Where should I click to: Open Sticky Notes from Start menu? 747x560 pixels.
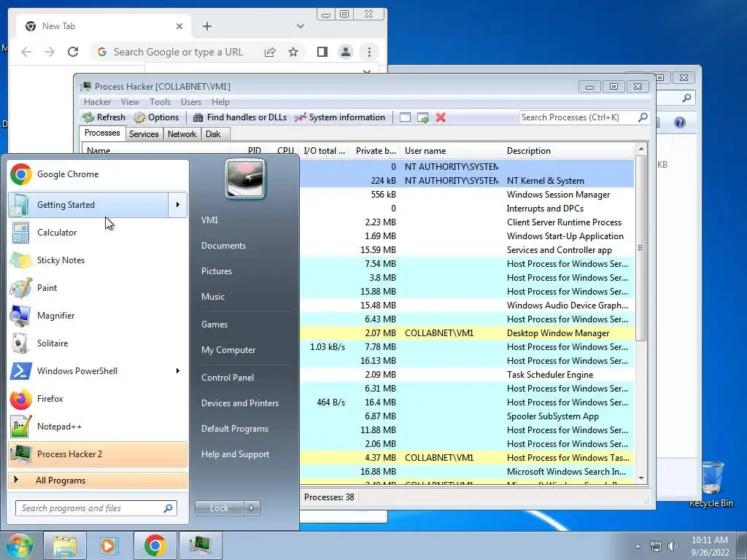98,260
